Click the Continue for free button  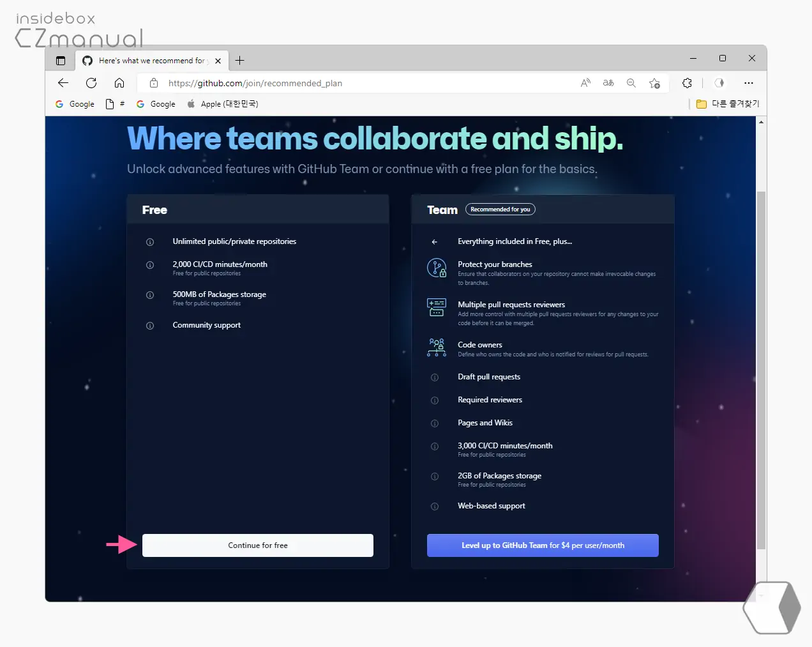tap(258, 545)
